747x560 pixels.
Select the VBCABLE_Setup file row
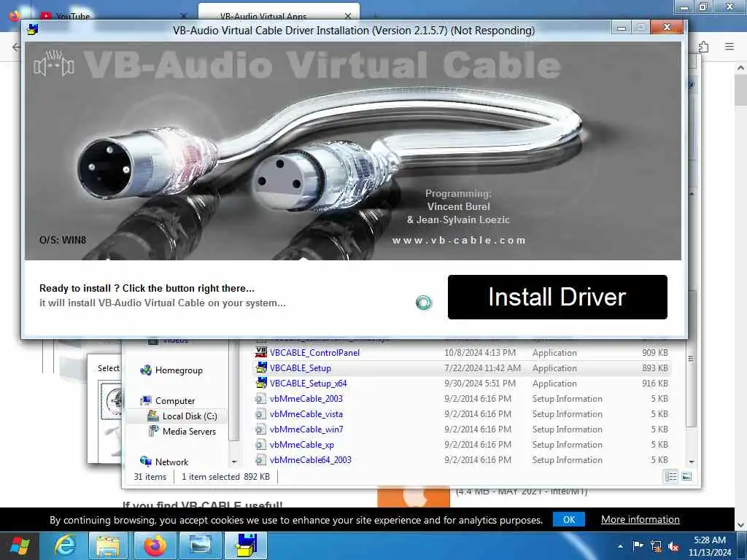point(462,368)
